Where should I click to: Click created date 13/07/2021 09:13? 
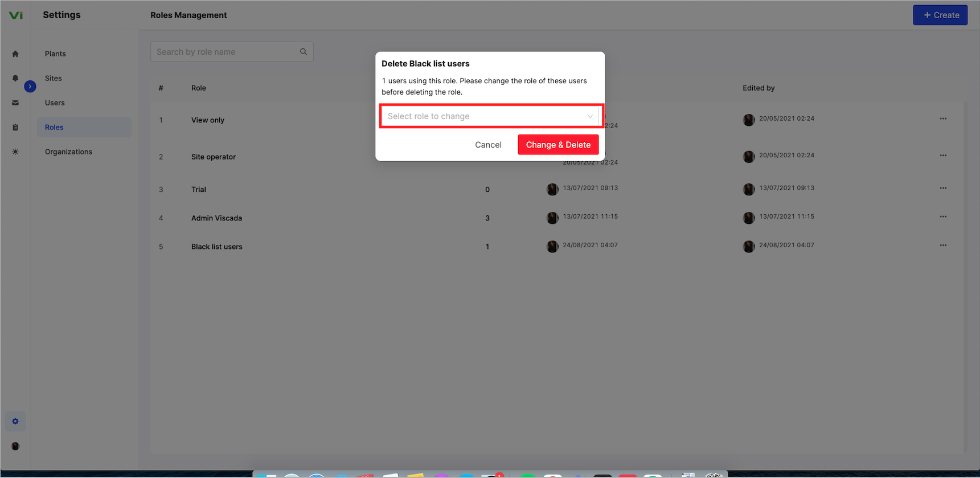coord(591,188)
